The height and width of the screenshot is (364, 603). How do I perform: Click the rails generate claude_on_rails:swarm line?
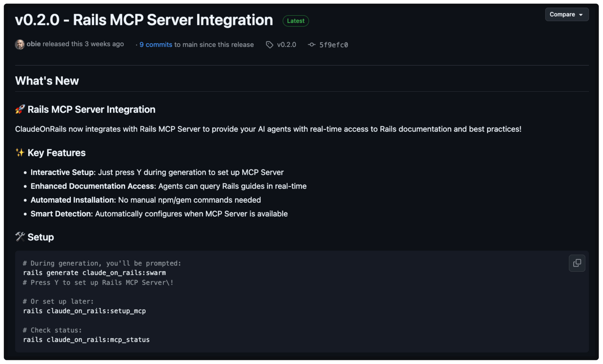94,273
